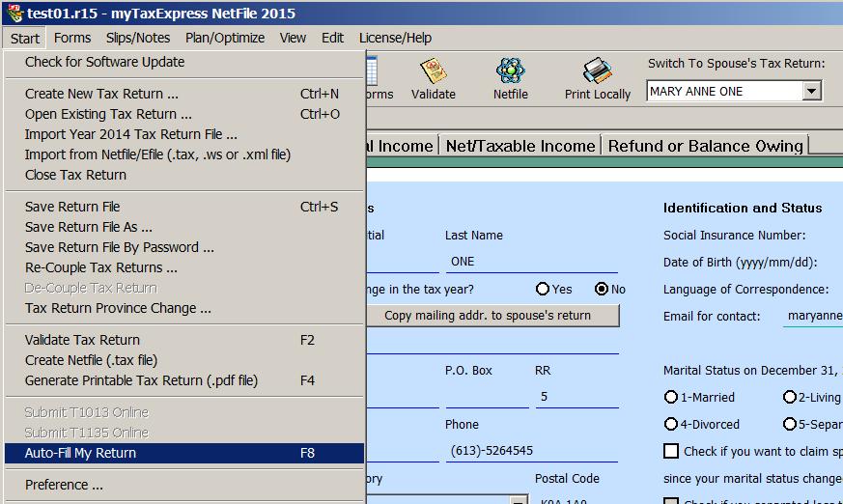Switch to Net/Taxable Income tab
The width and height of the screenshot is (843, 504).
click(x=520, y=146)
